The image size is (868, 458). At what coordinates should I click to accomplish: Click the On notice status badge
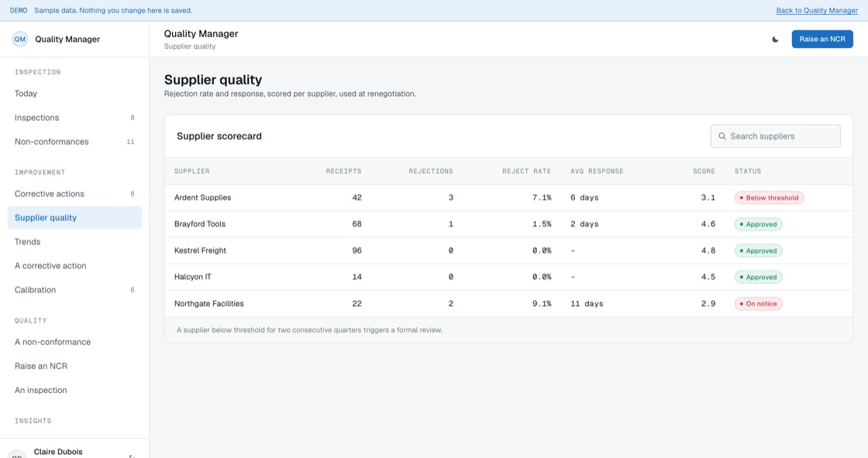[758, 304]
